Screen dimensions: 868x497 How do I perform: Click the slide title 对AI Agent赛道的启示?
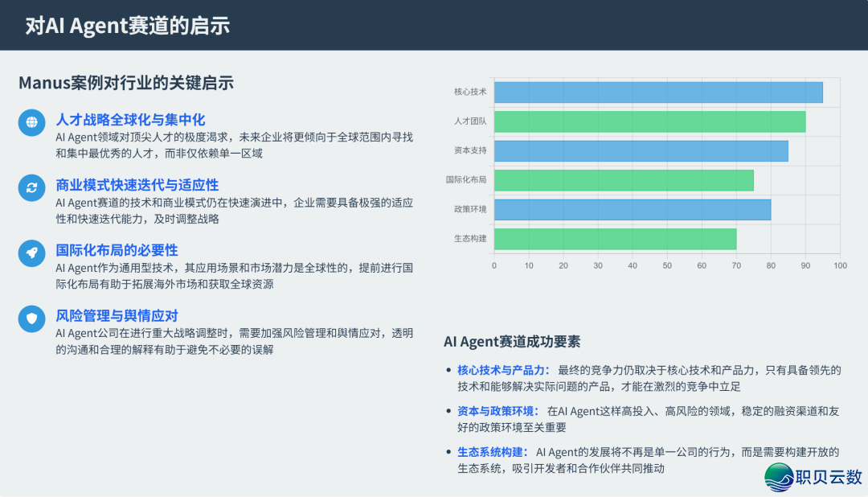pyautogui.click(x=128, y=26)
